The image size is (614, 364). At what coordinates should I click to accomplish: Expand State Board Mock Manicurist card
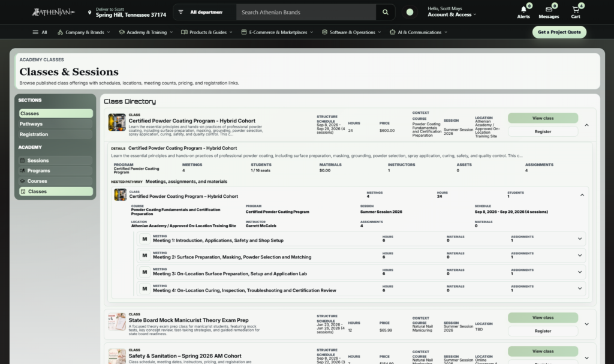tap(586, 324)
